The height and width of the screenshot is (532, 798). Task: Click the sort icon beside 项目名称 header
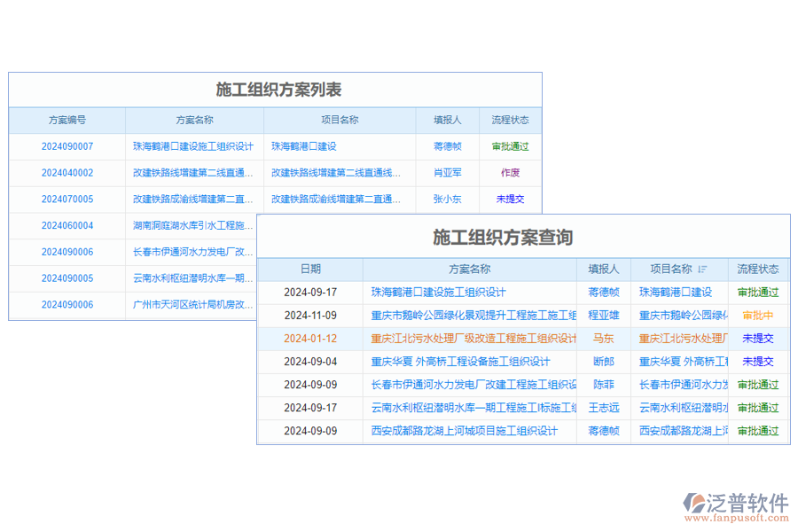tap(700, 270)
